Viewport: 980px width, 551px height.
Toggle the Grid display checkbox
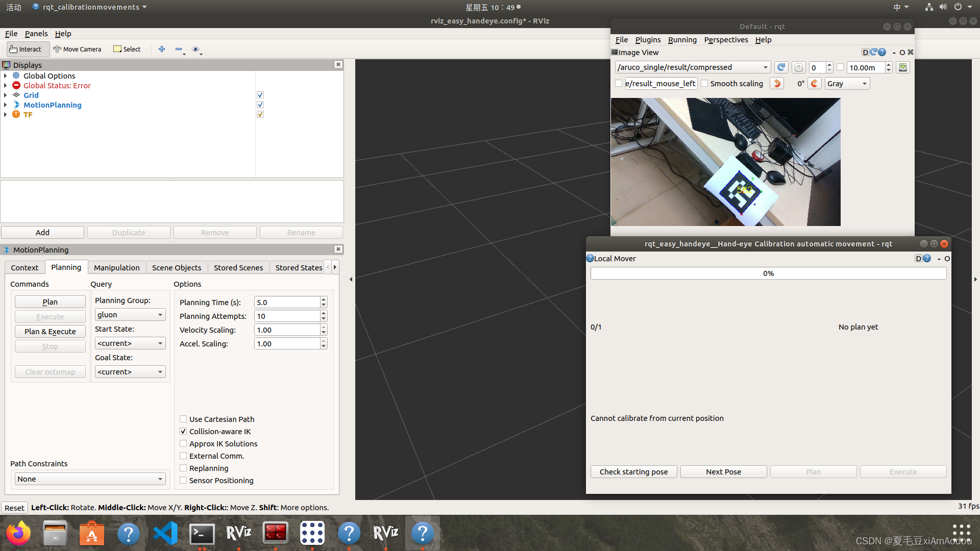(x=260, y=95)
